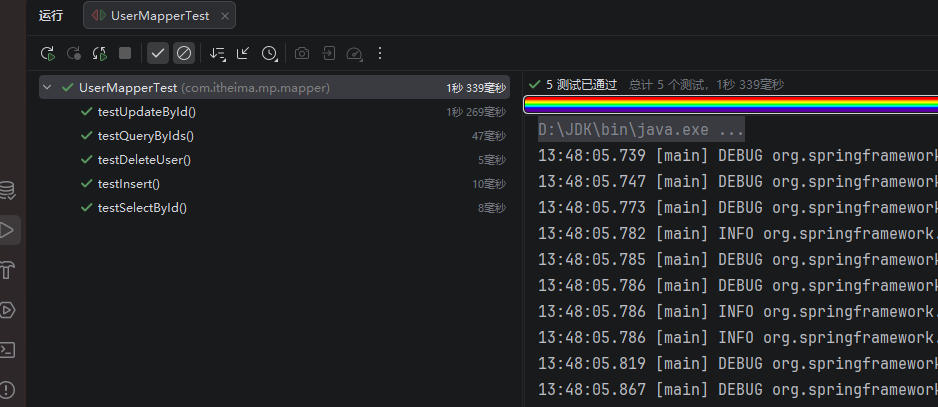Click the D:\JDK\bin\java.exe command line
Screen dimensions: 938x407
[x=641, y=129]
